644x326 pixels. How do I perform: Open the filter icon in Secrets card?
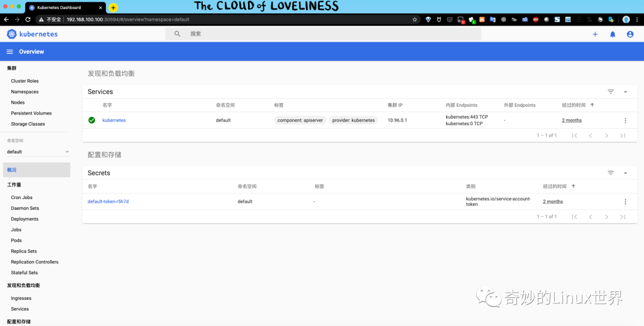coord(611,173)
